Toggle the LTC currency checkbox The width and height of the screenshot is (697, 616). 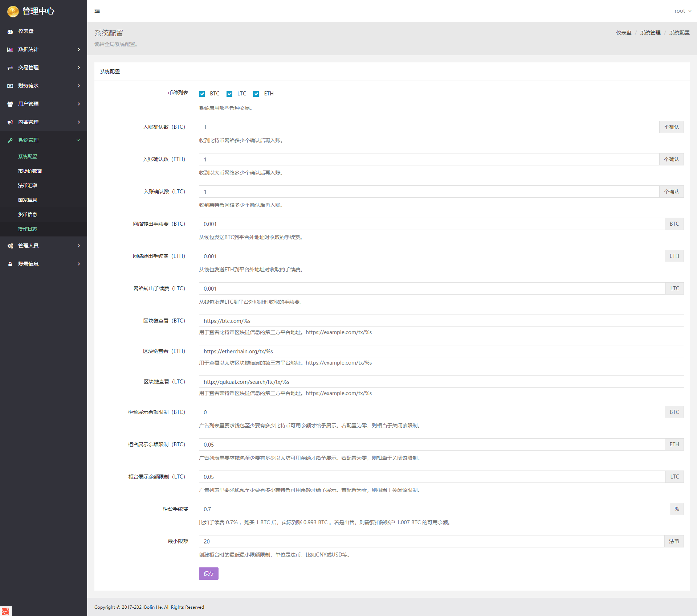pyautogui.click(x=229, y=94)
